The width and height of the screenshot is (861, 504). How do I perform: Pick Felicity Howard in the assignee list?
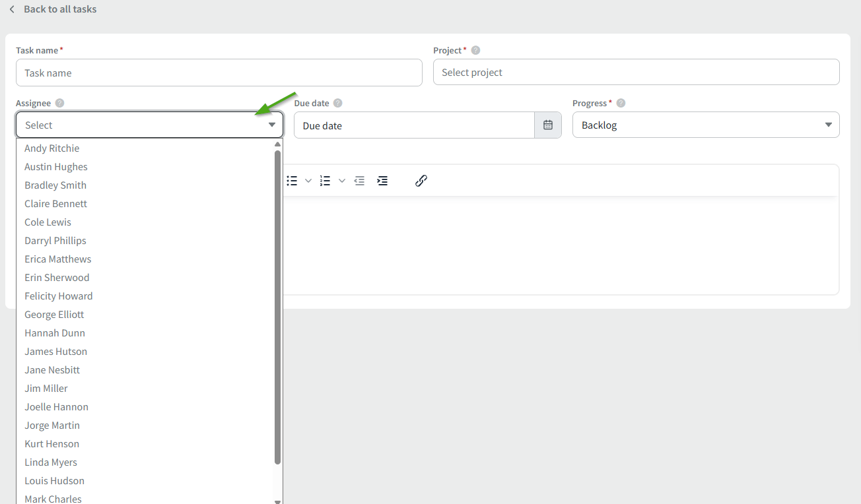pos(59,296)
